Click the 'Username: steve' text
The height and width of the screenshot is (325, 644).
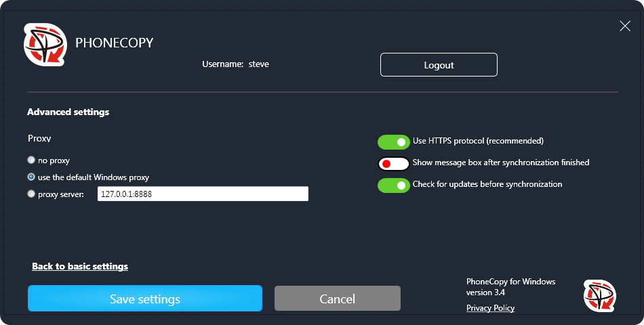click(x=236, y=64)
